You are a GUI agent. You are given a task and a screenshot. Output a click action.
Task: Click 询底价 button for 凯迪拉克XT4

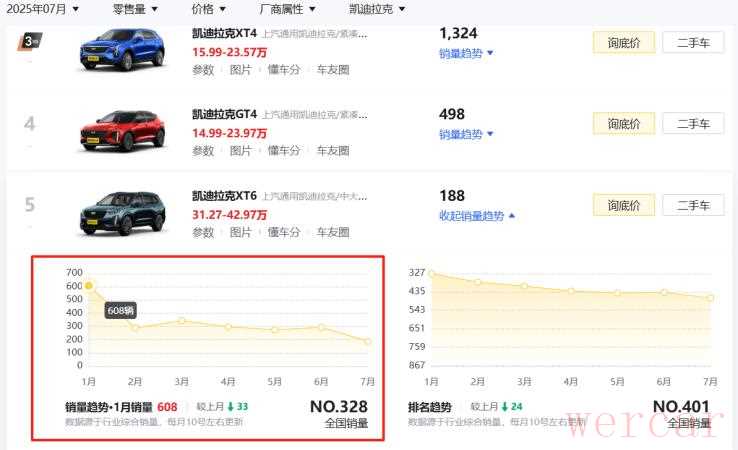coord(623,42)
